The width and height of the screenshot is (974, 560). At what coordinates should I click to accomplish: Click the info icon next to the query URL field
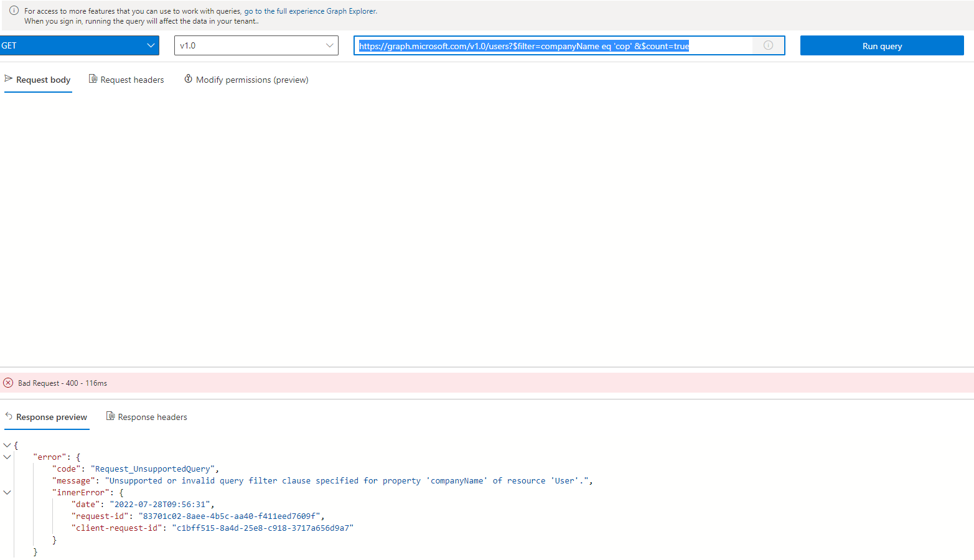(768, 45)
